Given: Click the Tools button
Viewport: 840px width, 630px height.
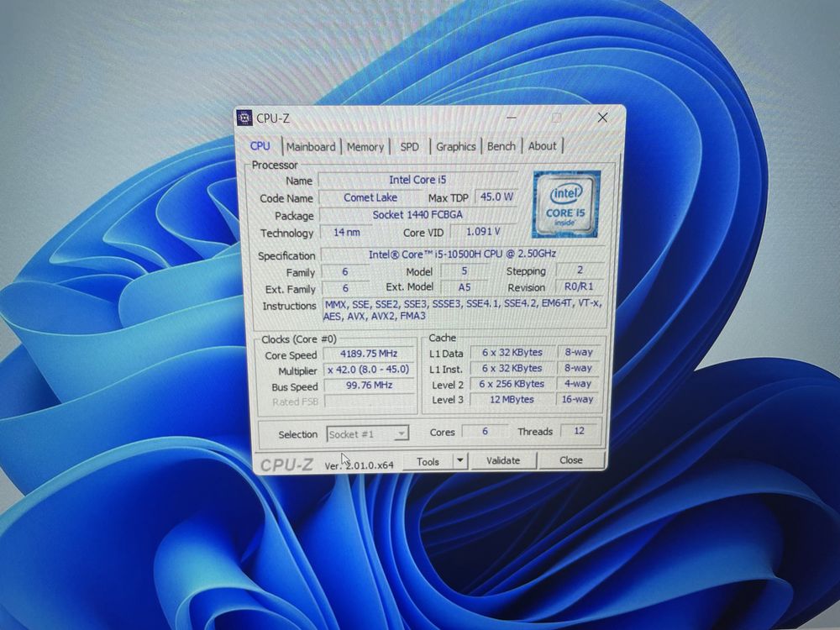Looking at the screenshot, I should tap(428, 461).
